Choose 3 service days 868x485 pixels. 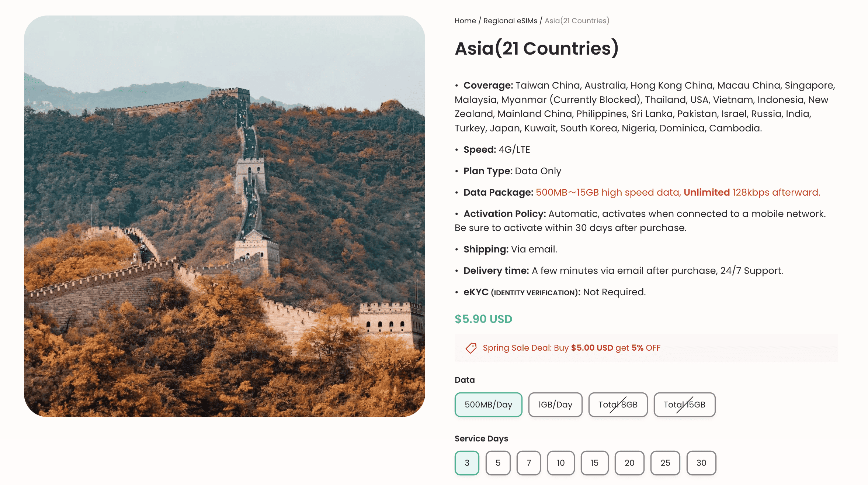click(466, 463)
